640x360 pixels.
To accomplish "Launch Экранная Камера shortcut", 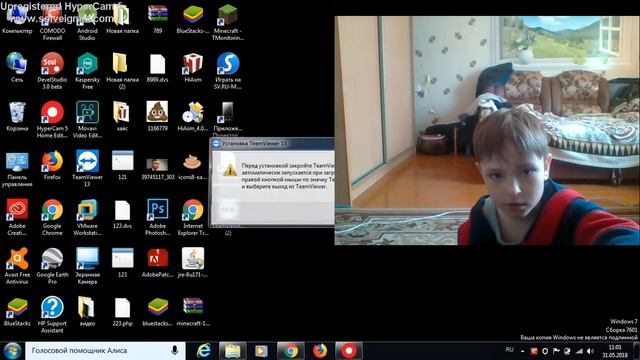I will coord(87,266).
